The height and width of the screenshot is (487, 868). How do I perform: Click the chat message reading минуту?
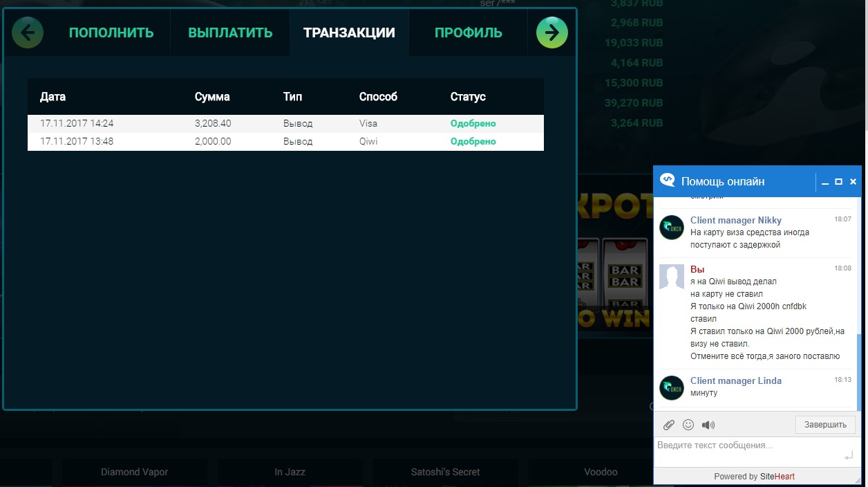[x=704, y=393]
